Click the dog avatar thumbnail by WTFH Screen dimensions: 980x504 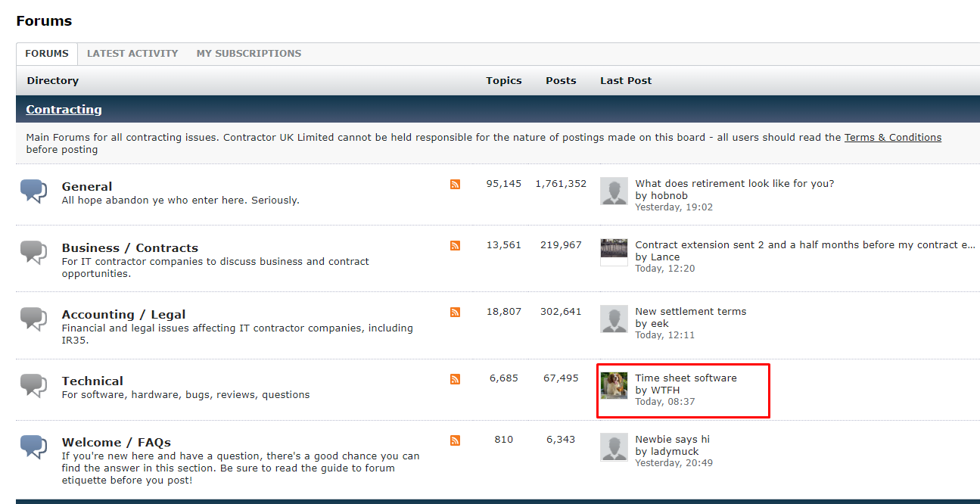(614, 385)
